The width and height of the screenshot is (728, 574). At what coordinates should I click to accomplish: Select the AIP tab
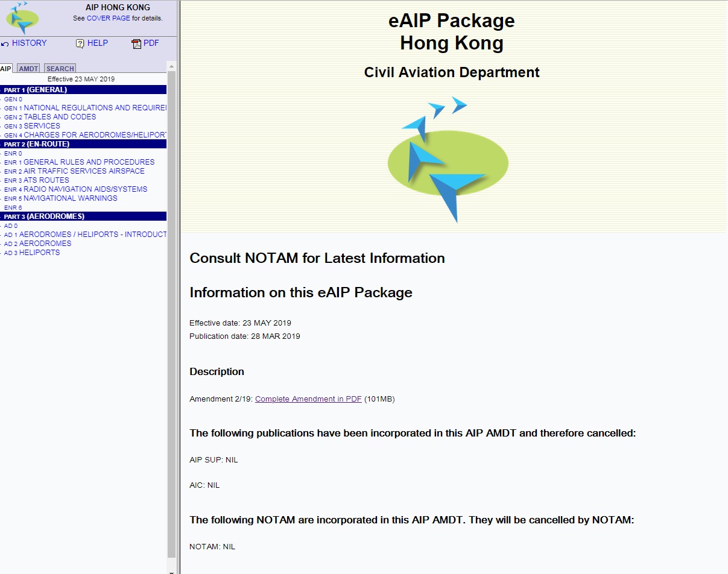[6, 68]
